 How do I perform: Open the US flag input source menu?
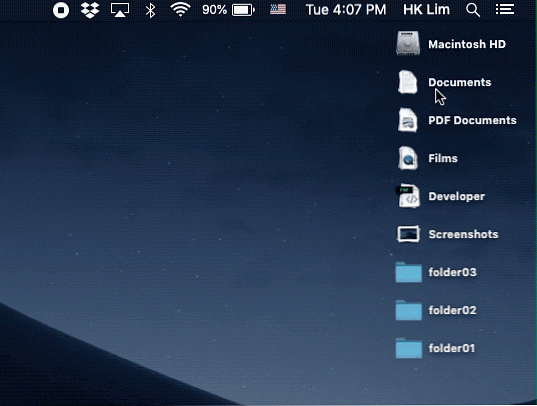(278, 10)
